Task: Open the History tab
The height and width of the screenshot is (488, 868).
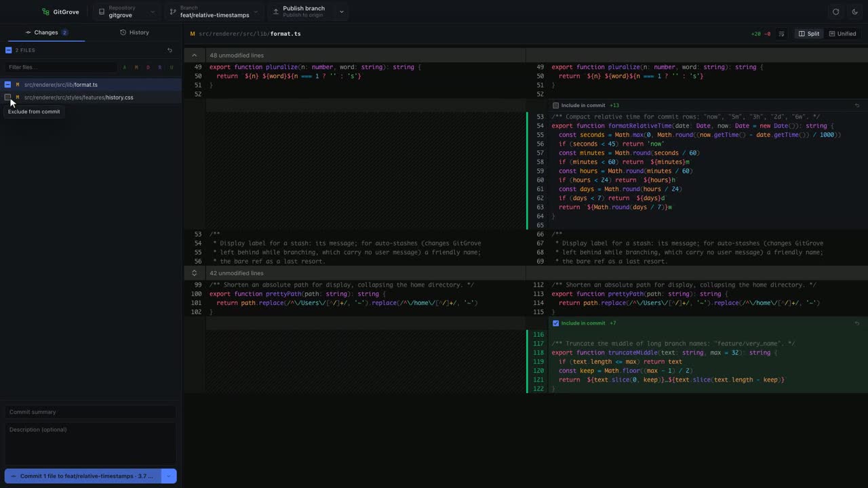Action: coord(134,33)
